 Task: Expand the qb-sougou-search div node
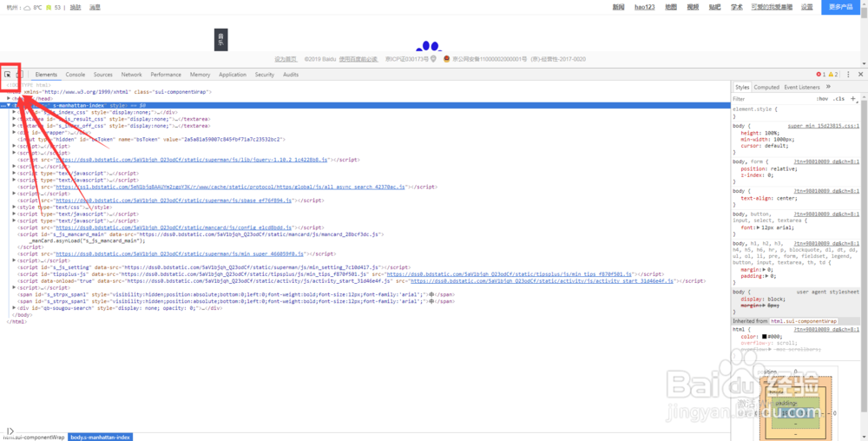pyautogui.click(x=15, y=308)
